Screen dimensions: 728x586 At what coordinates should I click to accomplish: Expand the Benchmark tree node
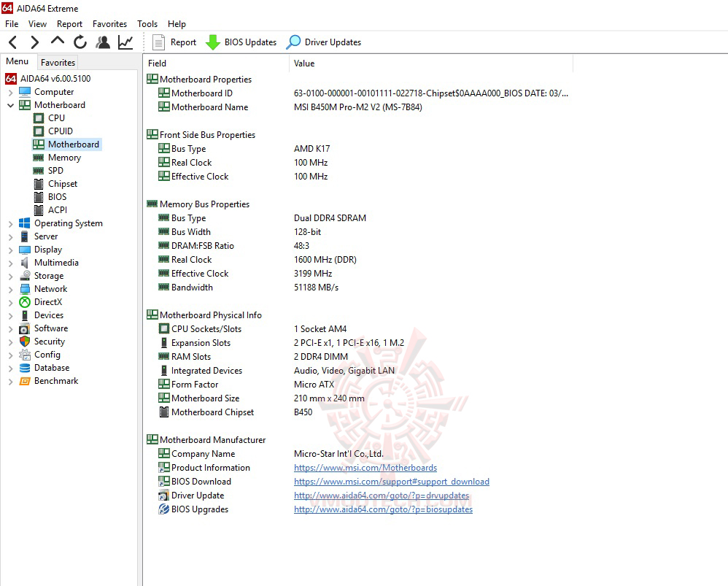[x=9, y=380]
